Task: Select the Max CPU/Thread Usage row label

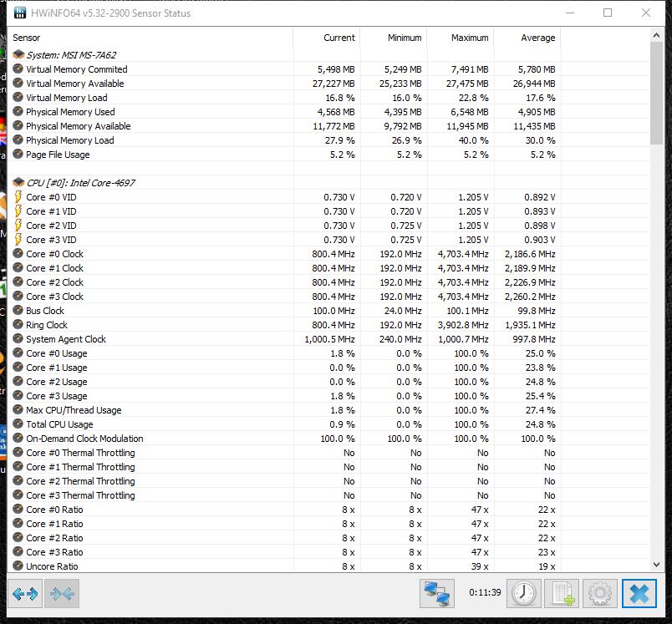Action: (x=74, y=410)
